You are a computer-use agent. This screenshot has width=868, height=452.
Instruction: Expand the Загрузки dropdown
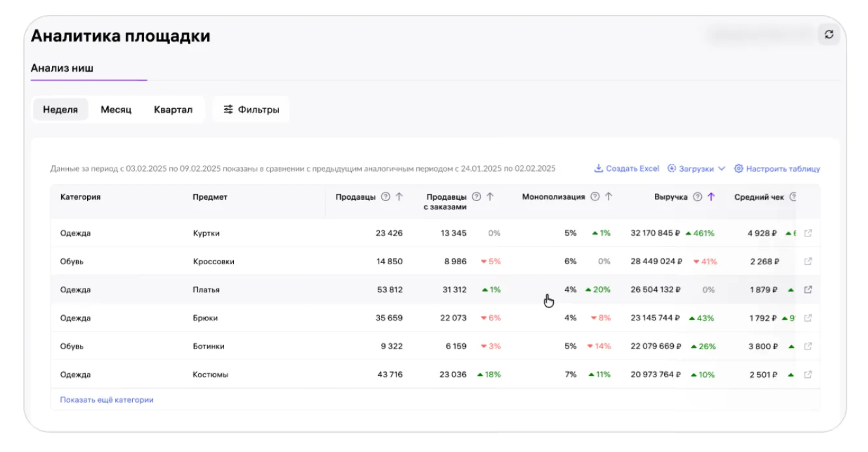696,169
